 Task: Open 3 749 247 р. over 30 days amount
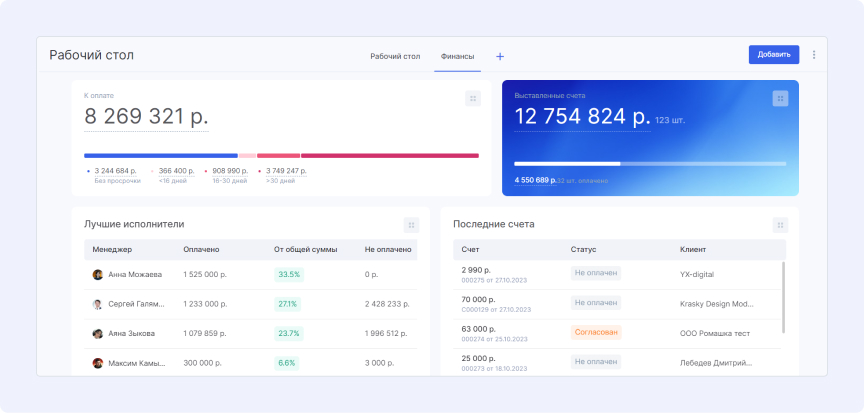coord(286,171)
